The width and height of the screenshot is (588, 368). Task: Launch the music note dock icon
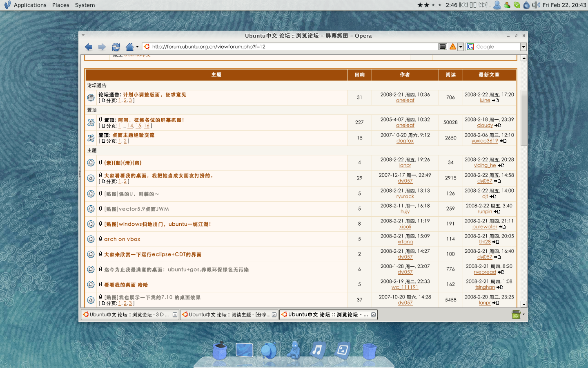click(x=318, y=350)
